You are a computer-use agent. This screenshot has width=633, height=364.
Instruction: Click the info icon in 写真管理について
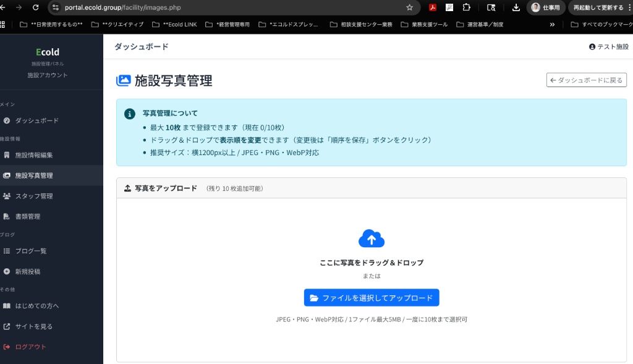point(130,114)
